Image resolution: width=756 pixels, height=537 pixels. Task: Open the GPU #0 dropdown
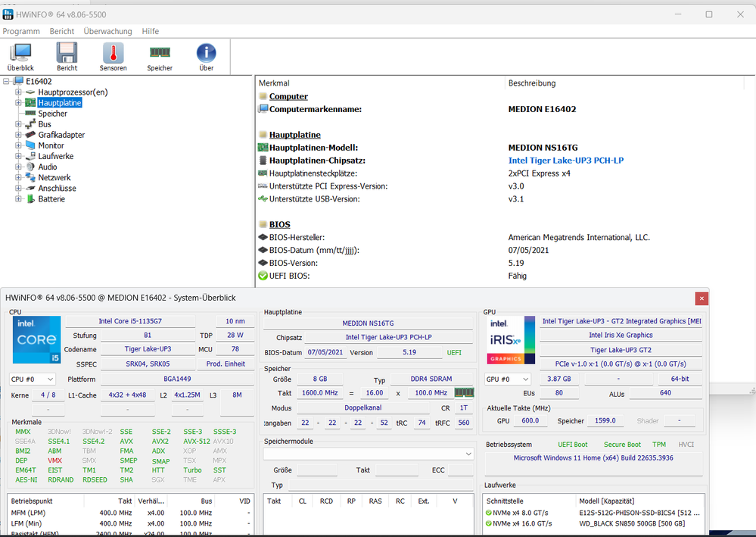[506, 379]
